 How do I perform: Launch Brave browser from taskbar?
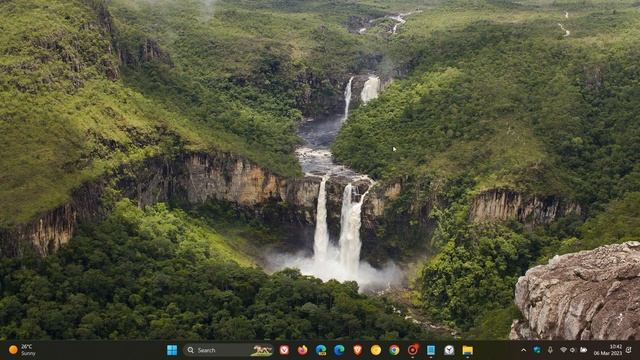pos(358,350)
